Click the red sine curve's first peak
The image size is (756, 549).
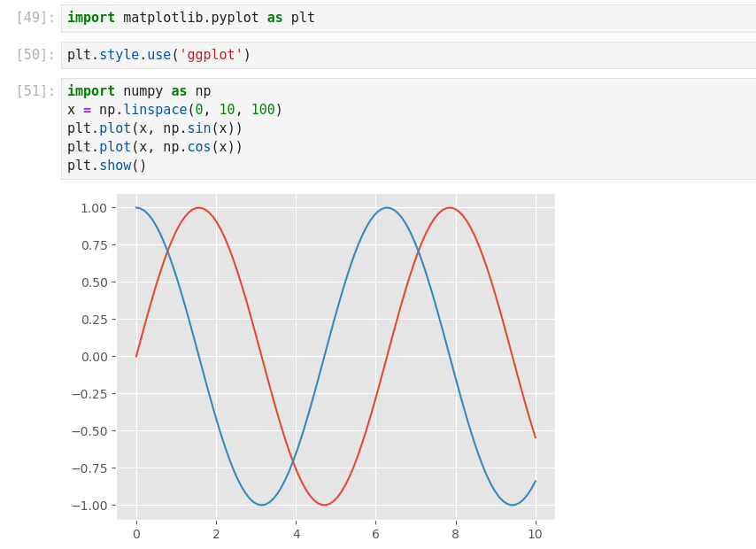199,208
